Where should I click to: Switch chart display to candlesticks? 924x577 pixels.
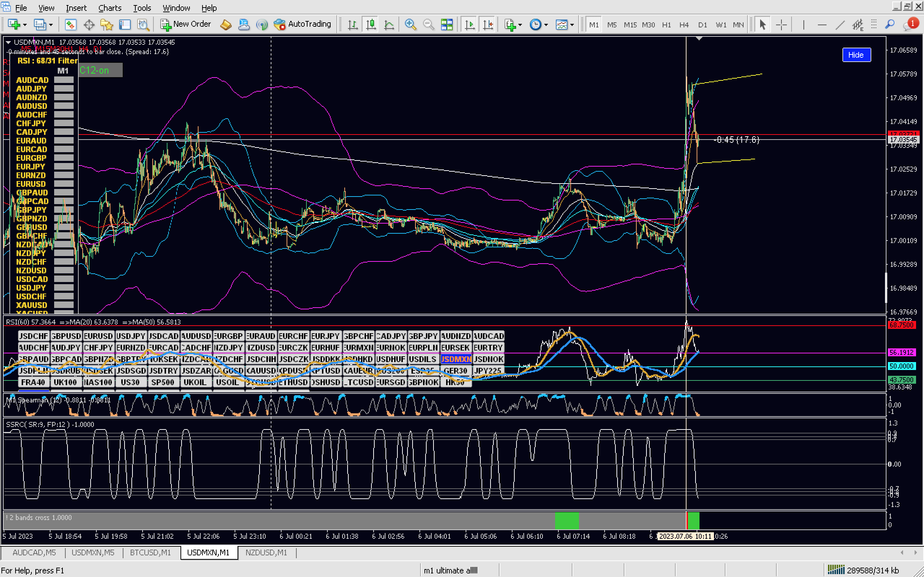(370, 25)
